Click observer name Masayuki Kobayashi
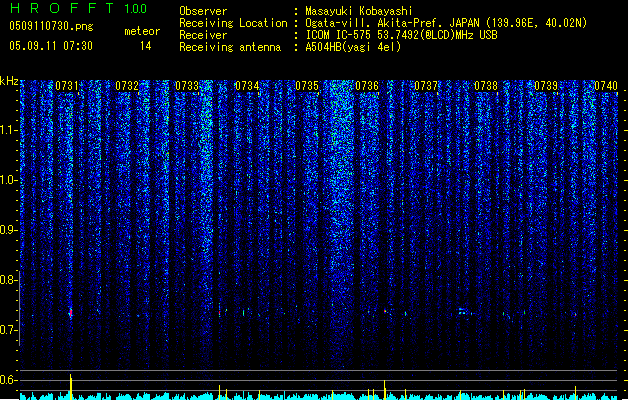Screen dimensions: 629x400 [x=359, y=11]
